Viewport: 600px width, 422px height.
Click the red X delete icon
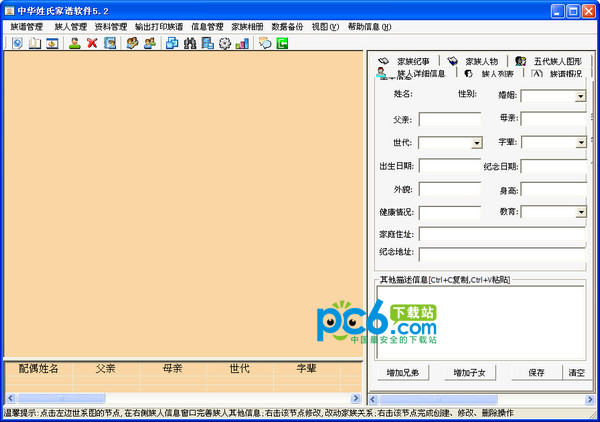[92, 43]
